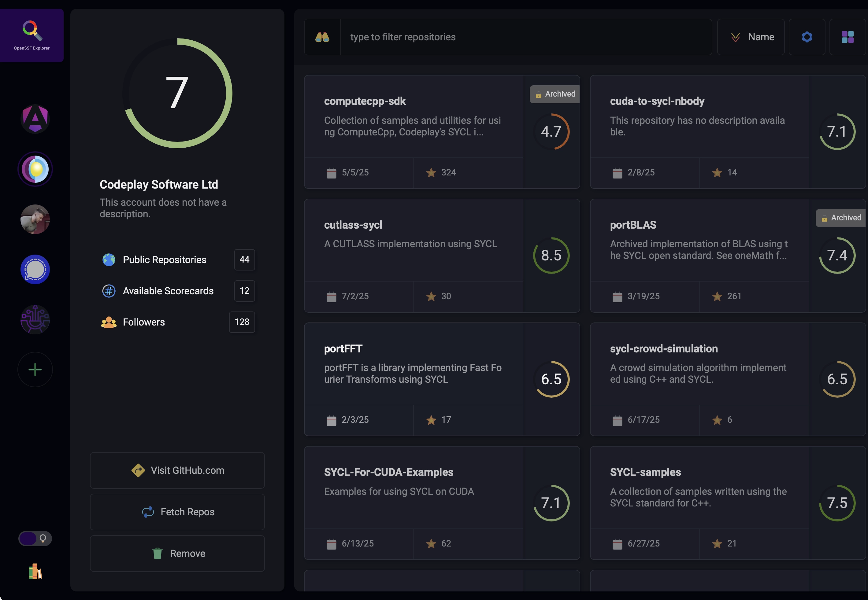Click the star count 6 on sycl-crowd-simulation

[x=729, y=420]
